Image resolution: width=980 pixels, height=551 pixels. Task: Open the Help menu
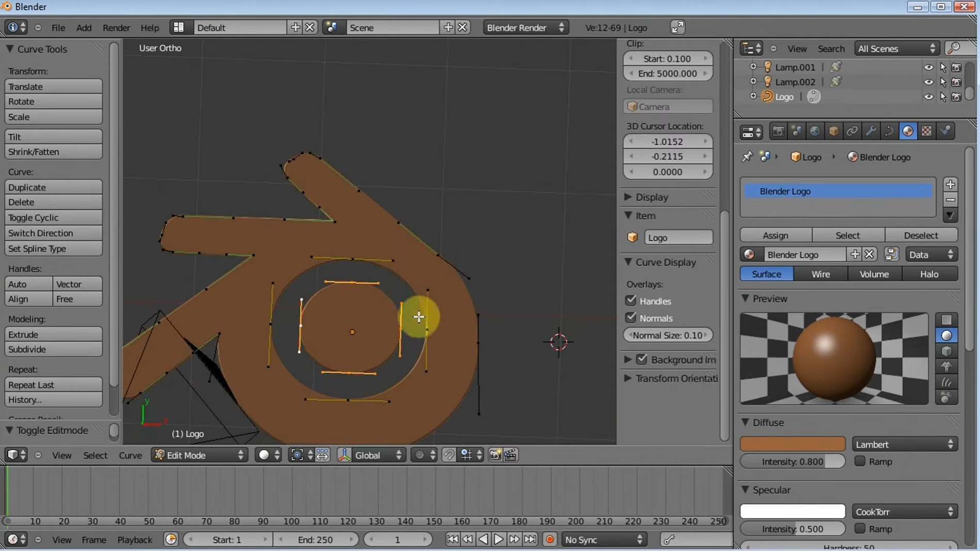[150, 27]
